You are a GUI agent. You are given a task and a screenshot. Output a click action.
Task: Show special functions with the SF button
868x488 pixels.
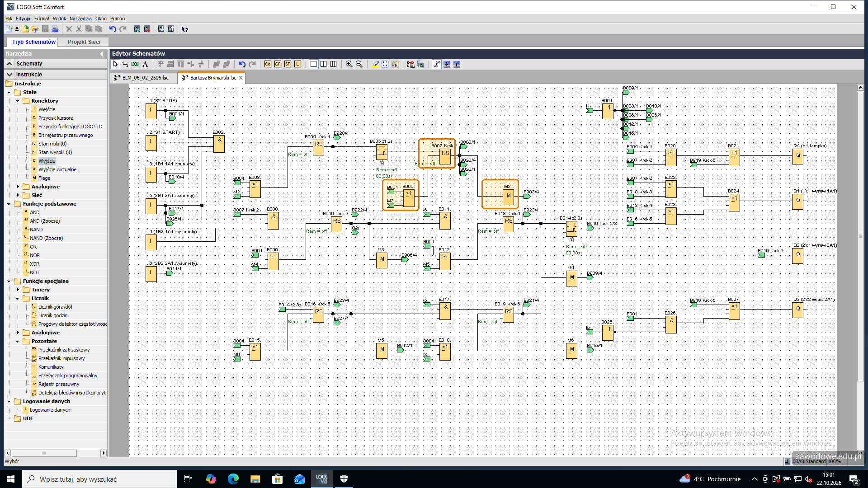tap(288, 64)
